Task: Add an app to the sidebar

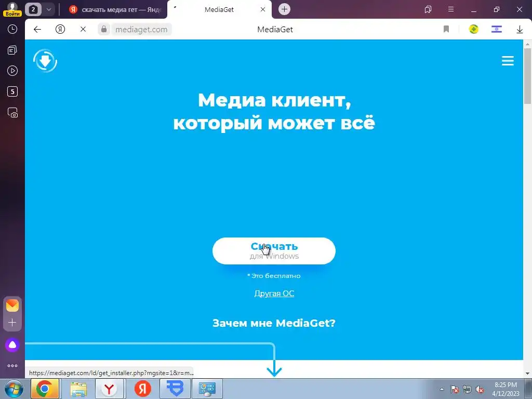Action: [x=12, y=322]
